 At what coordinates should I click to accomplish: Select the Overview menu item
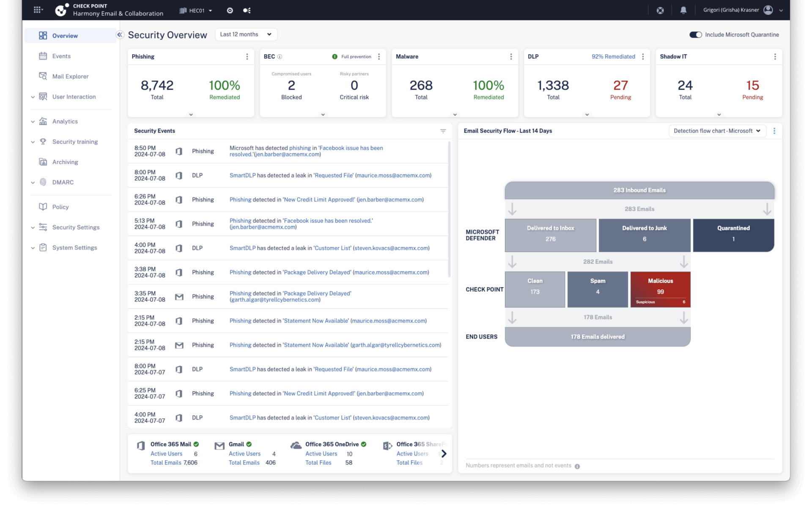tap(65, 36)
